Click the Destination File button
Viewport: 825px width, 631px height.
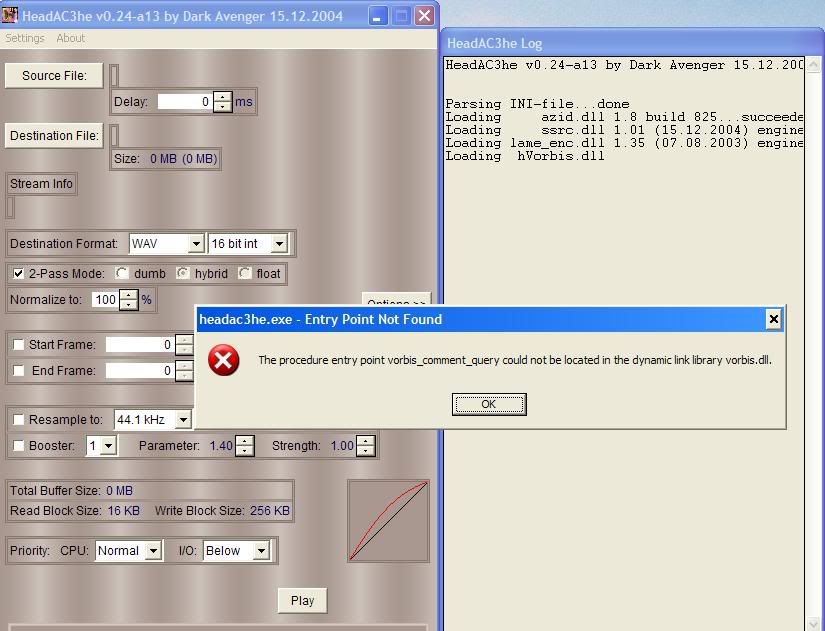tap(54, 136)
